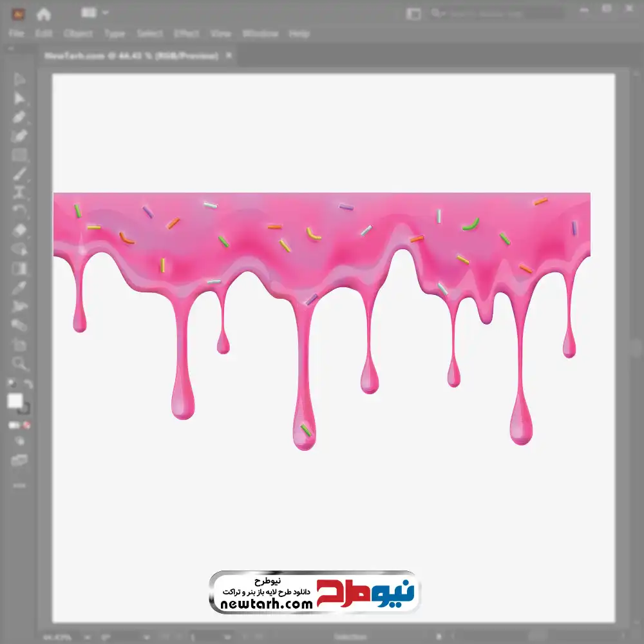Open the Arrange Documents dropdown

(95, 13)
